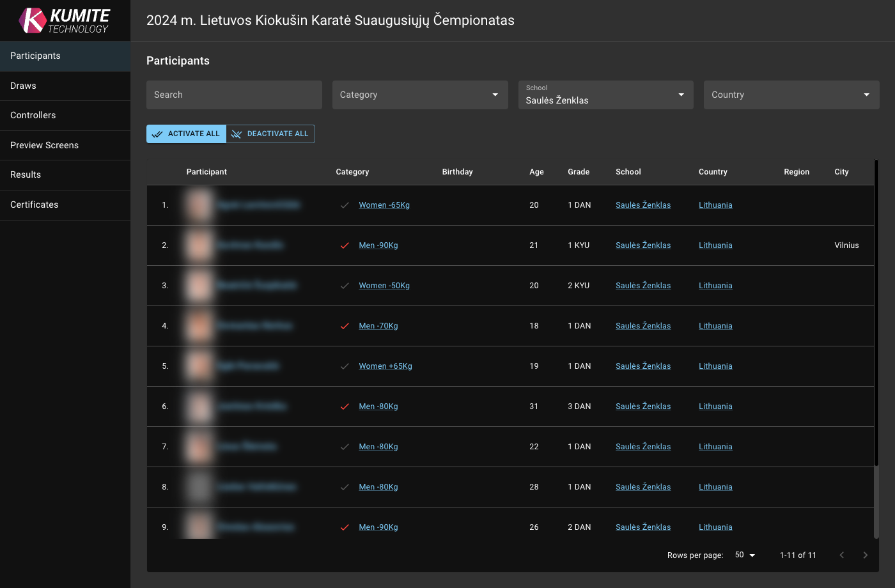Toggle the grey checkmark in row 1
This screenshot has width=895, height=588.
(x=345, y=205)
